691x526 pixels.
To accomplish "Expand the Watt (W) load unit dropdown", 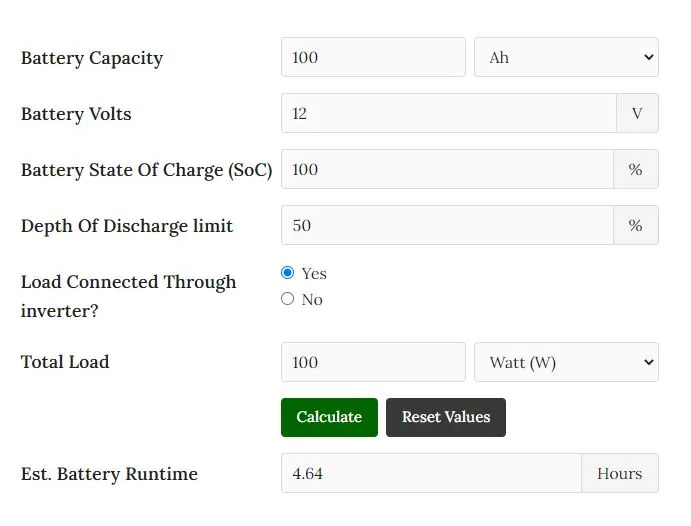I will point(566,362).
